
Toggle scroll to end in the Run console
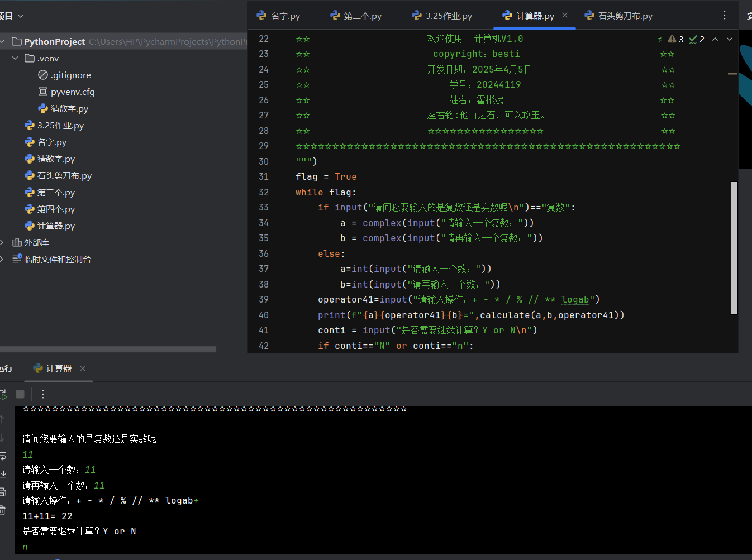pyautogui.click(x=3, y=474)
